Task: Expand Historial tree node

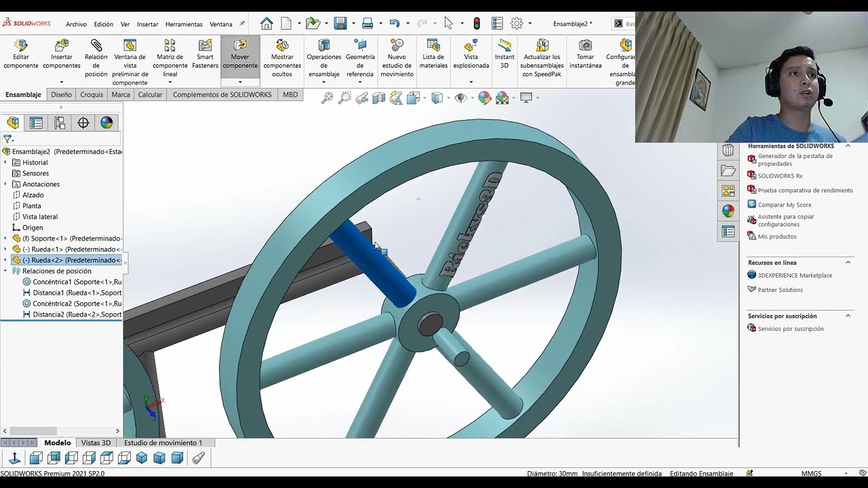Action: (5, 163)
